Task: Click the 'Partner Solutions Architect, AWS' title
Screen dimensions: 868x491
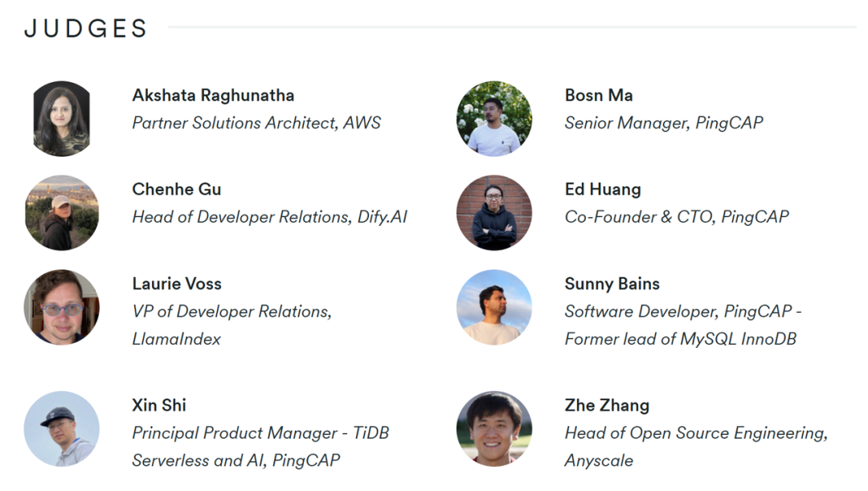Action: pos(256,123)
